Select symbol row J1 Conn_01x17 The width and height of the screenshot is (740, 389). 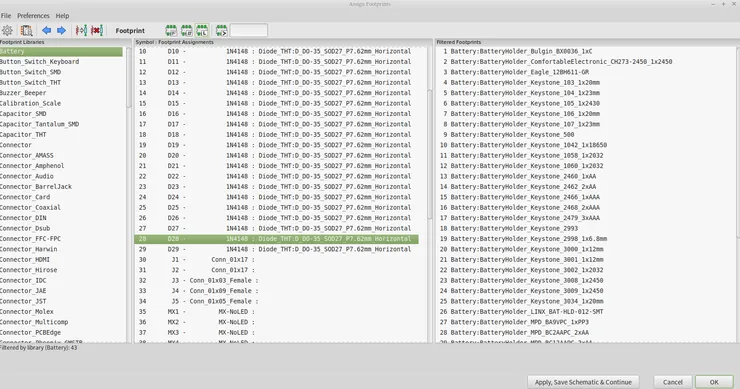[x=277, y=260]
